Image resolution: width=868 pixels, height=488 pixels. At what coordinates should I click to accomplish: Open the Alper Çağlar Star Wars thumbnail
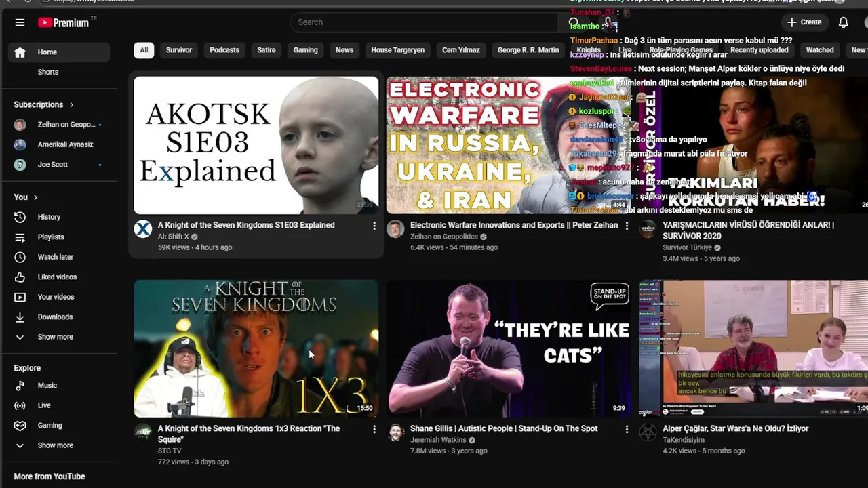(x=753, y=348)
